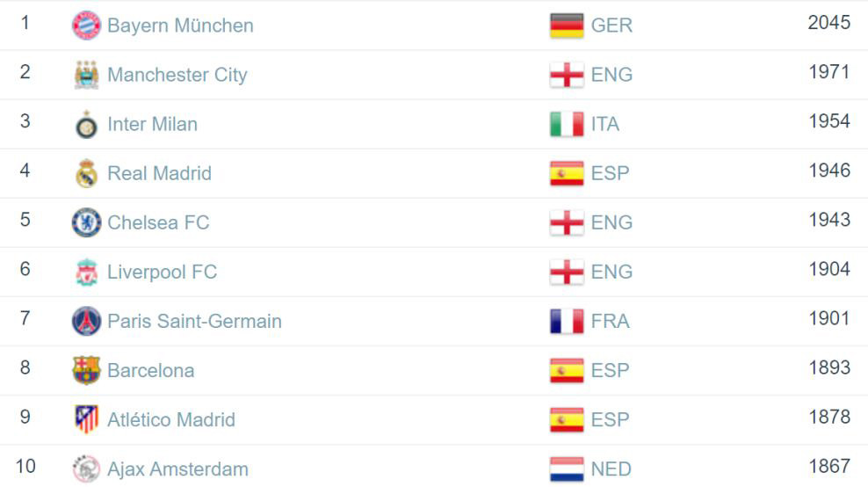Click Barcelona's 1893 rating value
This screenshot has width=868, height=487.
(x=829, y=367)
